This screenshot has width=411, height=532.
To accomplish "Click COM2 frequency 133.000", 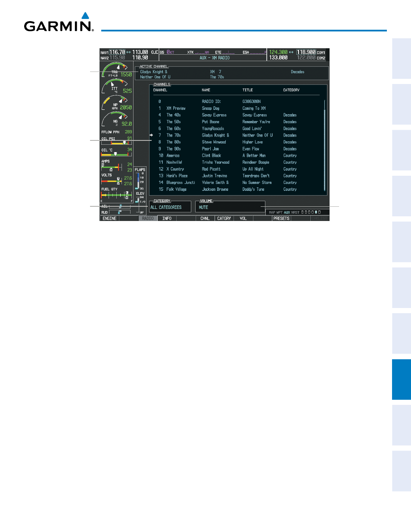I will 278,58.
